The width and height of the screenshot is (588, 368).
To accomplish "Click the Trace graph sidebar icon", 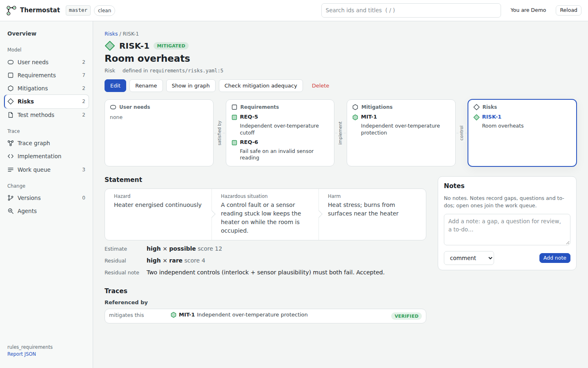I will coord(11,143).
